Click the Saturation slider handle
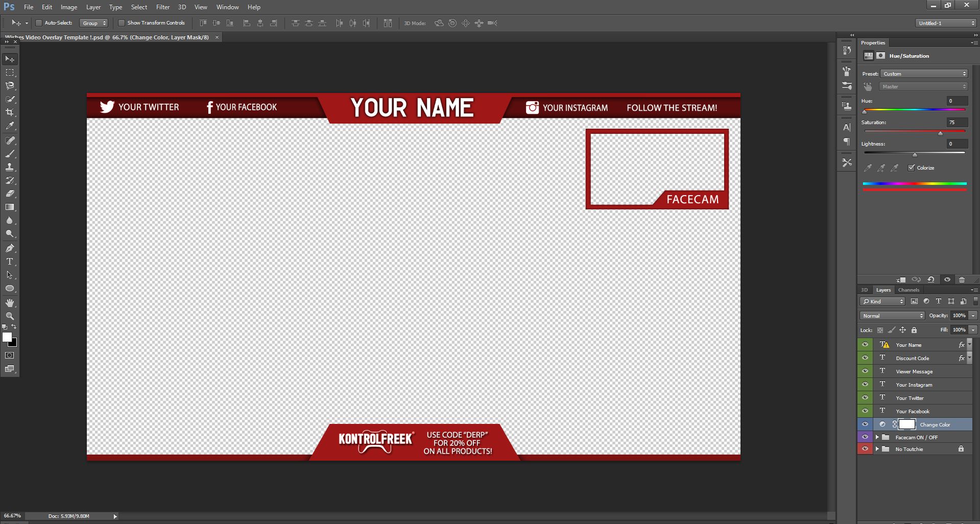Image resolution: width=980 pixels, height=524 pixels. coord(940,133)
